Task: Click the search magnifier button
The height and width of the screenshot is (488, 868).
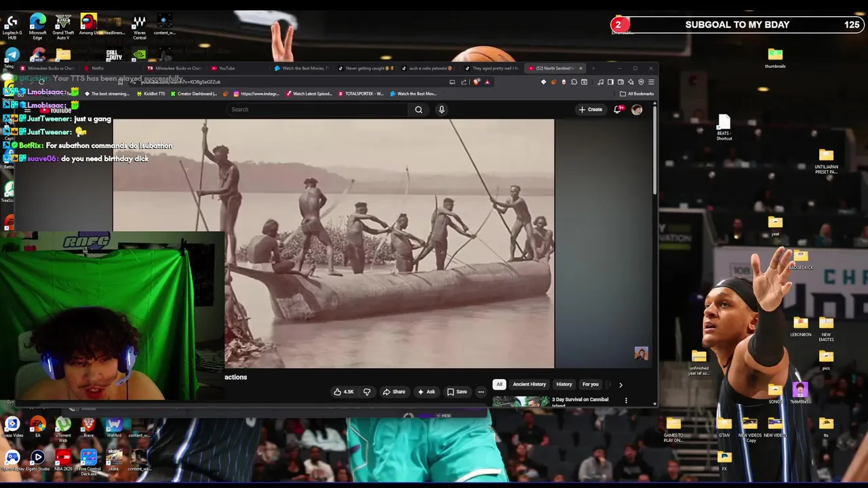Action: (x=418, y=109)
